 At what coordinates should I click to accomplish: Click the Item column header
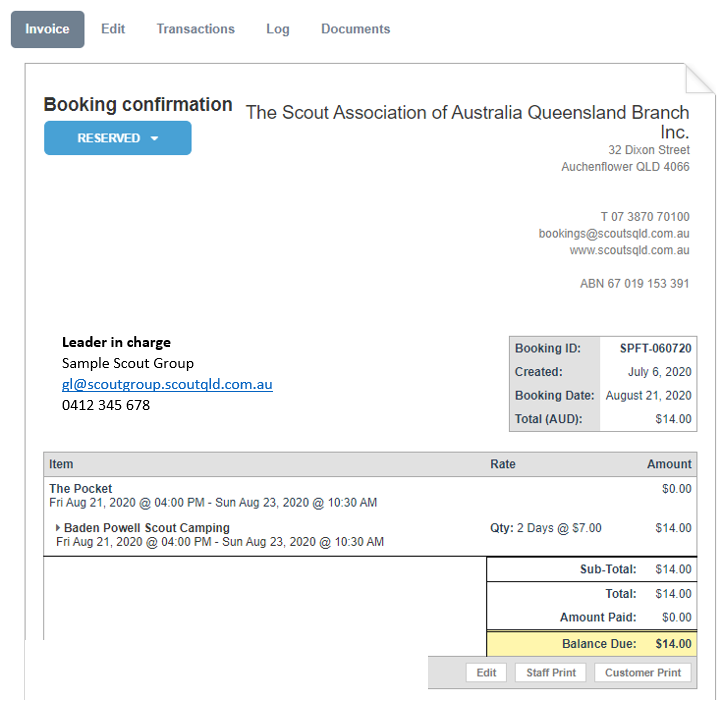[x=61, y=464]
